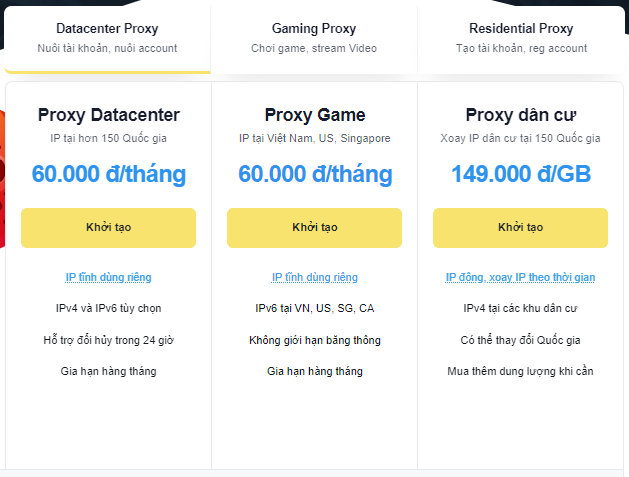Click the 60.000 đ/tháng price under Proxy Datacenter
This screenshot has width=629, height=477.
(x=108, y=174)
